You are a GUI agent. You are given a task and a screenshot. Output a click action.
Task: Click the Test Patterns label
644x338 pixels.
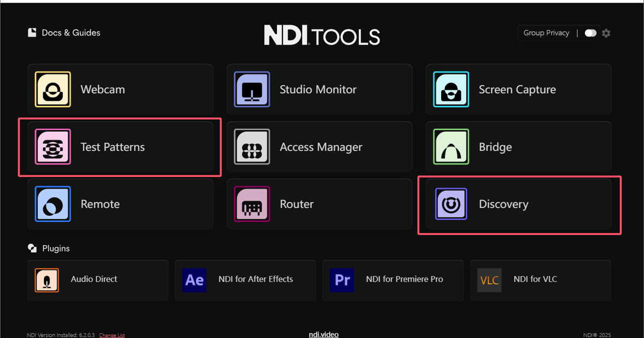tap(113, 147)
